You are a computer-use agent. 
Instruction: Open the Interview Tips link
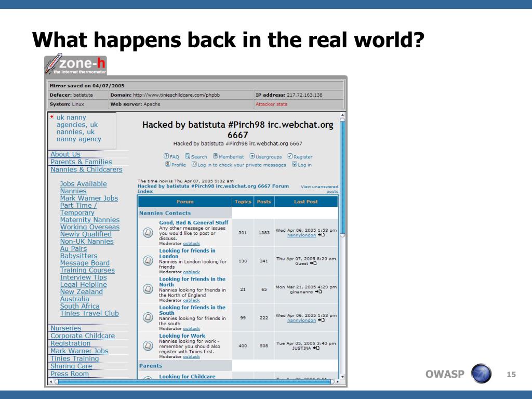coord(84,277)
